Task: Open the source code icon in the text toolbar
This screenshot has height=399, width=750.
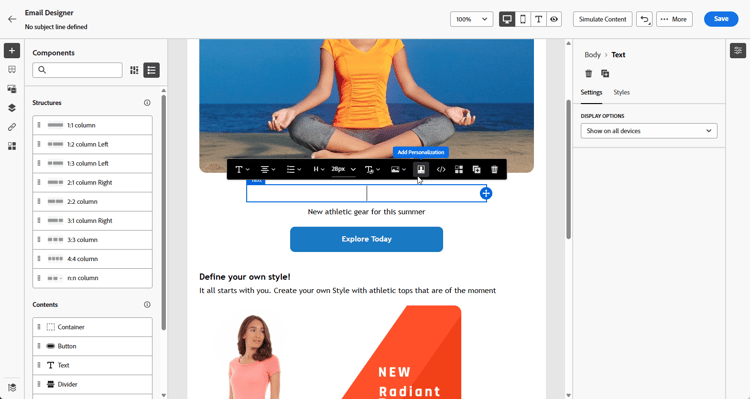Action: click(441, 169)
